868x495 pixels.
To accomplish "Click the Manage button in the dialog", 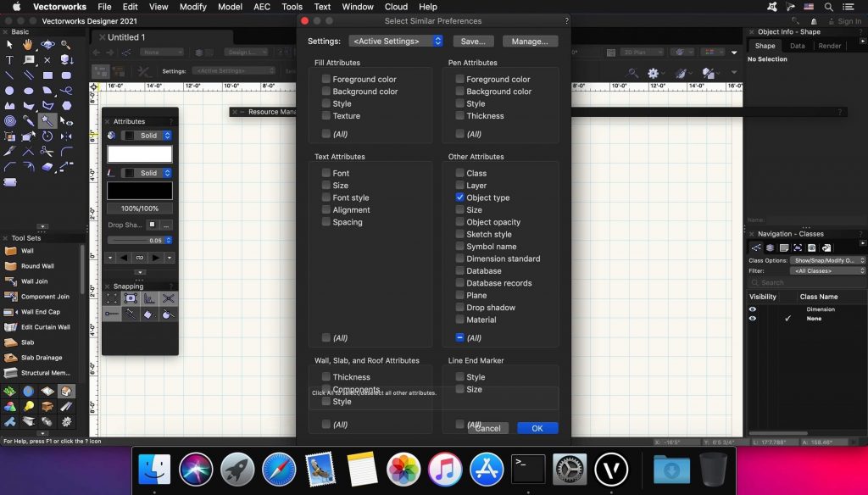I will coord(530,41).
